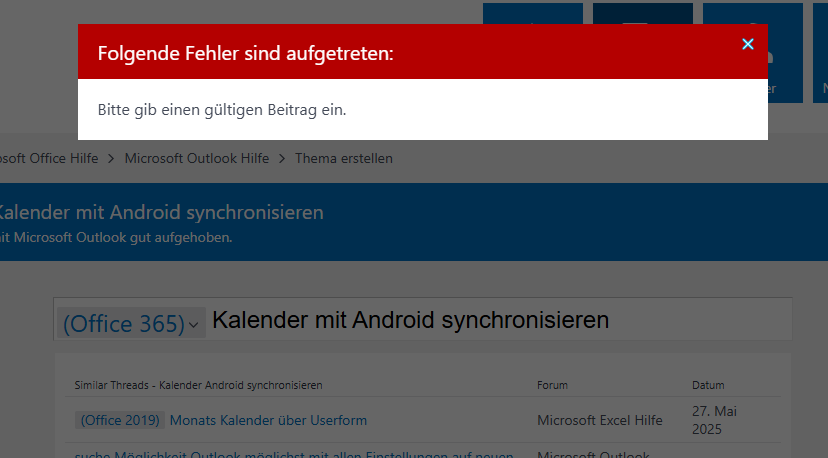Screen dimensions: 828x458
Task: Open the Monats Kalender über Userform thread
Action: click(268, 420)
